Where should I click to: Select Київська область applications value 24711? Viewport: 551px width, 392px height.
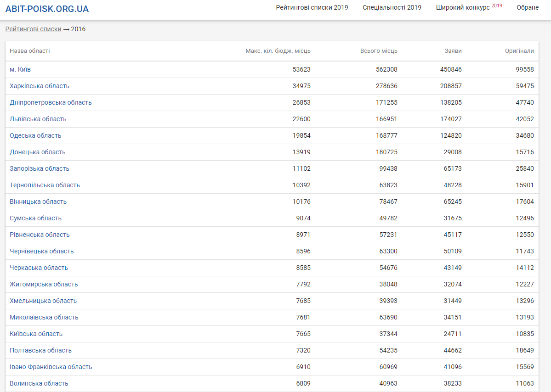[x=453, y=333]
